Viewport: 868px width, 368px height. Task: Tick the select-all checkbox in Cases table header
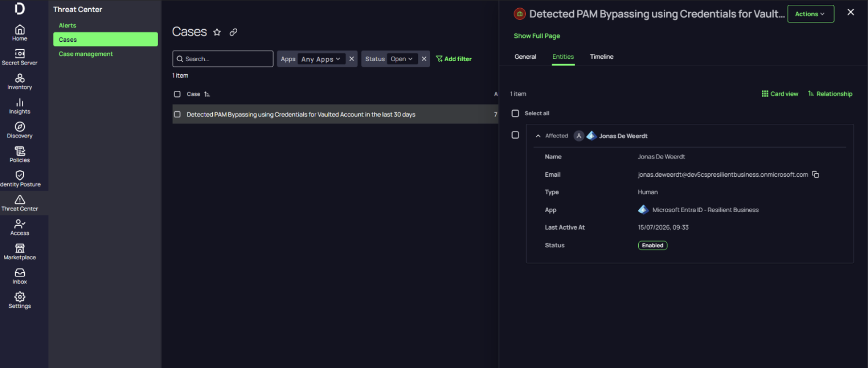tap(177, 94)
